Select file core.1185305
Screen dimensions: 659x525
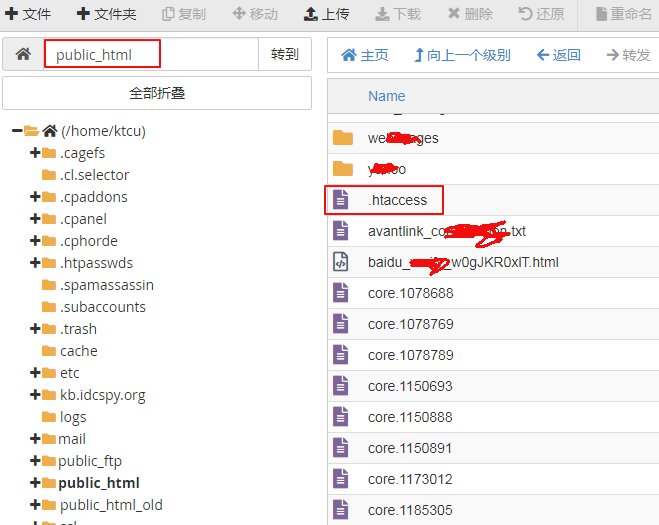click(x=410, y=510)
